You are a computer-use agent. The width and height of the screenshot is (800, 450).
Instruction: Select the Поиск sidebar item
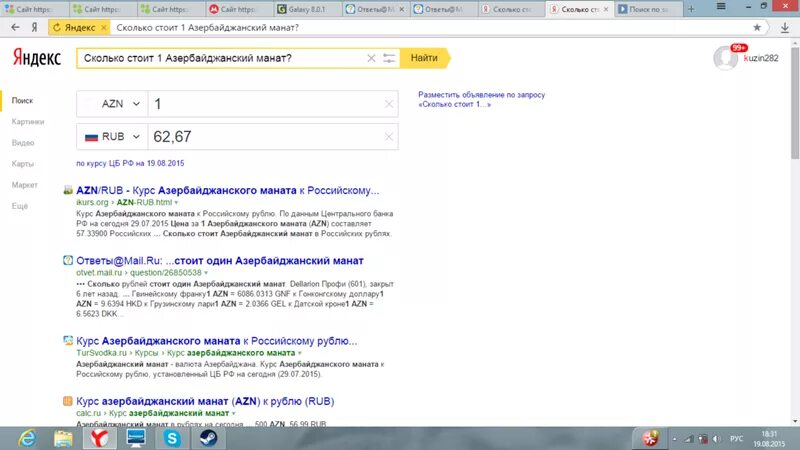[22, 101]
